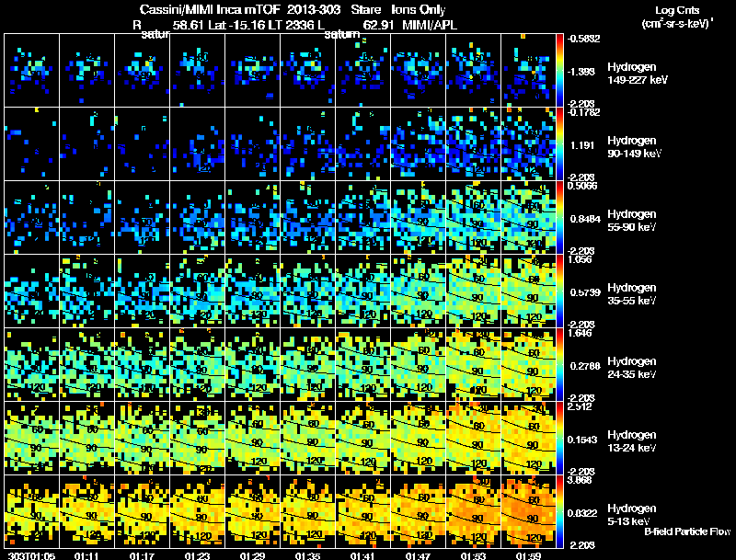Open the 5-13 keV image at 01:11
Viewport: 736px width, 560px height.
coord(86,511)
